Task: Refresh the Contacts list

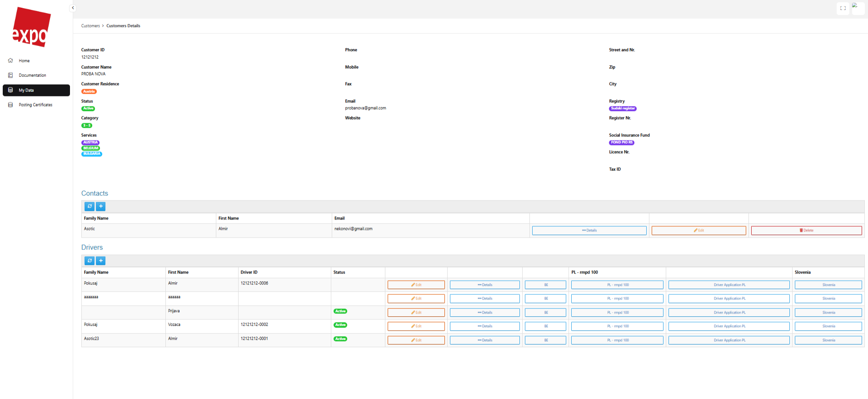Action: point(90,206)
